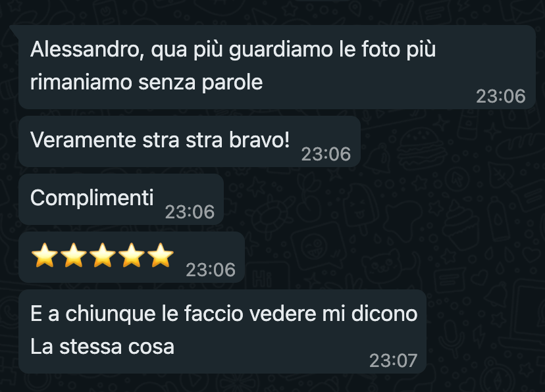Click the text line "rimaniamo senza parole"
Viewport: 545px width, 392px height.
(x=146, y=83)
